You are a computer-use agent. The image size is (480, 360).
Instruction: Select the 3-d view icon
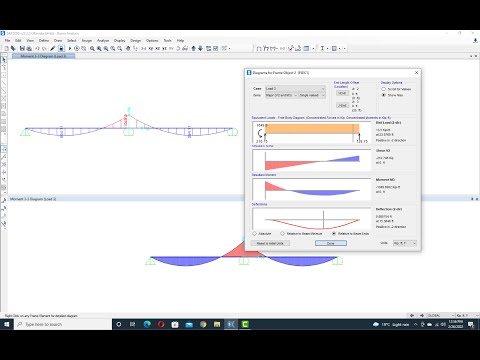(x=144, y=49)
